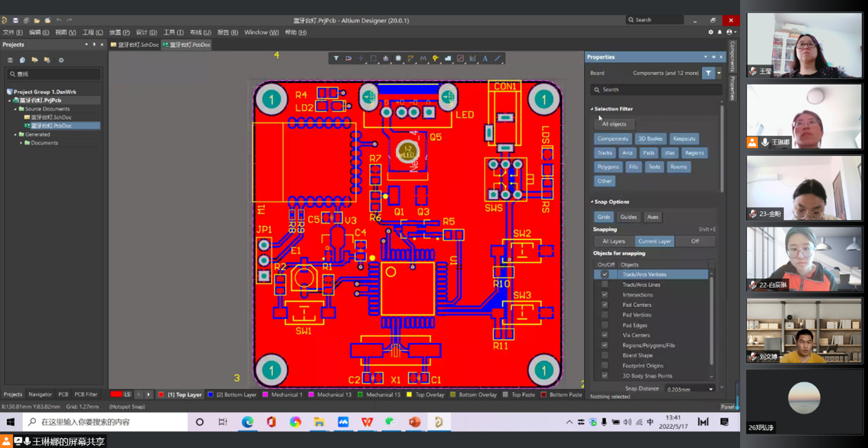
Task: Click the selection filter funnel in active bar
Action: click(336, 59)
